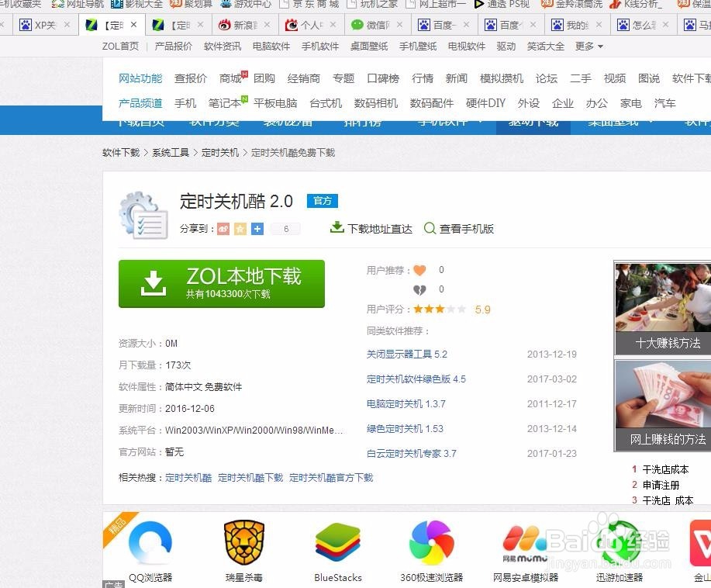Viewport: 711px width, 588px height.
Task: Click 系统工具 in the breadcrumb
Action: click(171, 153)
